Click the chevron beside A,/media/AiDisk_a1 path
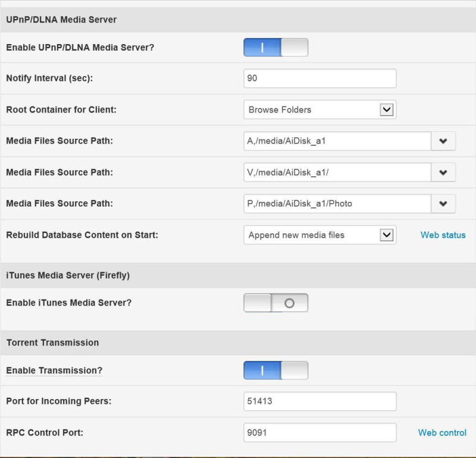 click(x=443, y=141)
